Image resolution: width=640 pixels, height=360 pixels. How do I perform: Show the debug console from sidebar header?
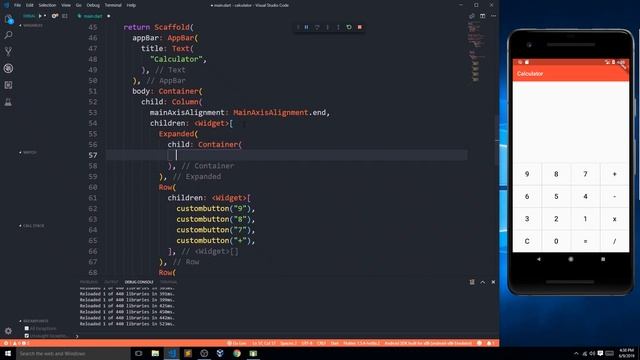65,16
